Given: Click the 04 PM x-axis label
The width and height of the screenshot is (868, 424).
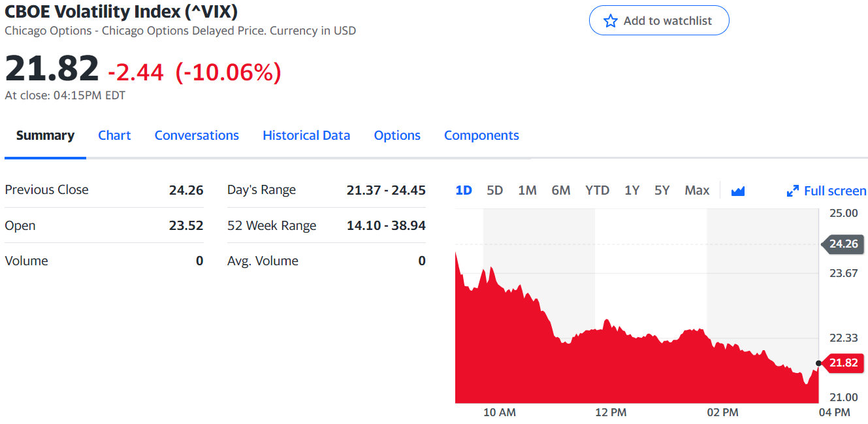Looking at the screenshot, I should pos(834,412).
